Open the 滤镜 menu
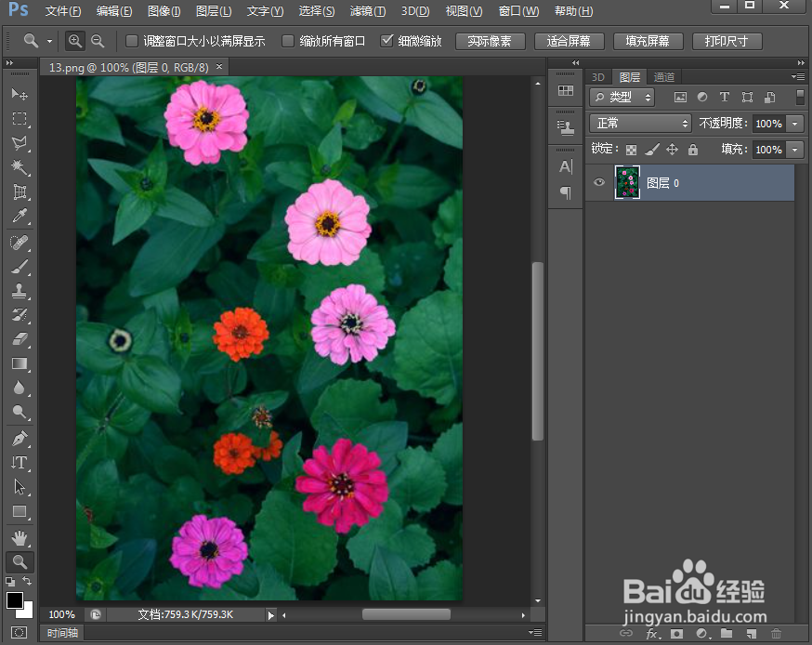The height and width of the screenshot is (645, 812). click(367, 10)
